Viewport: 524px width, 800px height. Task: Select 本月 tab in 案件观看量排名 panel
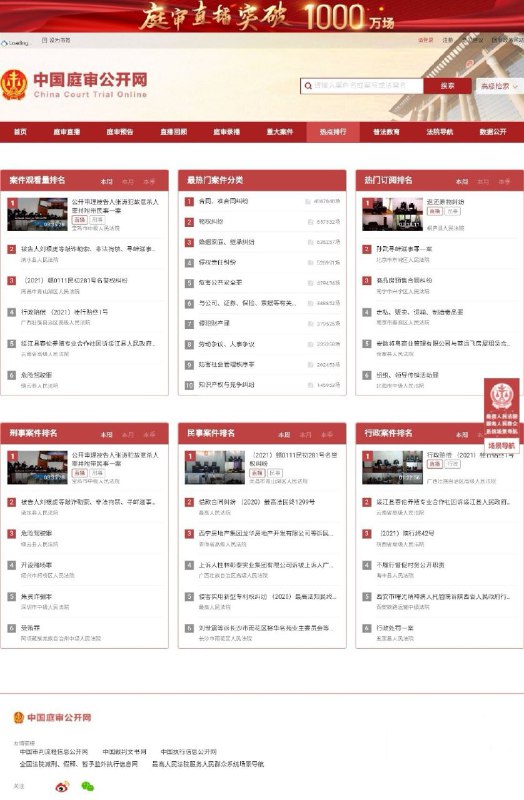click(128, 181)
